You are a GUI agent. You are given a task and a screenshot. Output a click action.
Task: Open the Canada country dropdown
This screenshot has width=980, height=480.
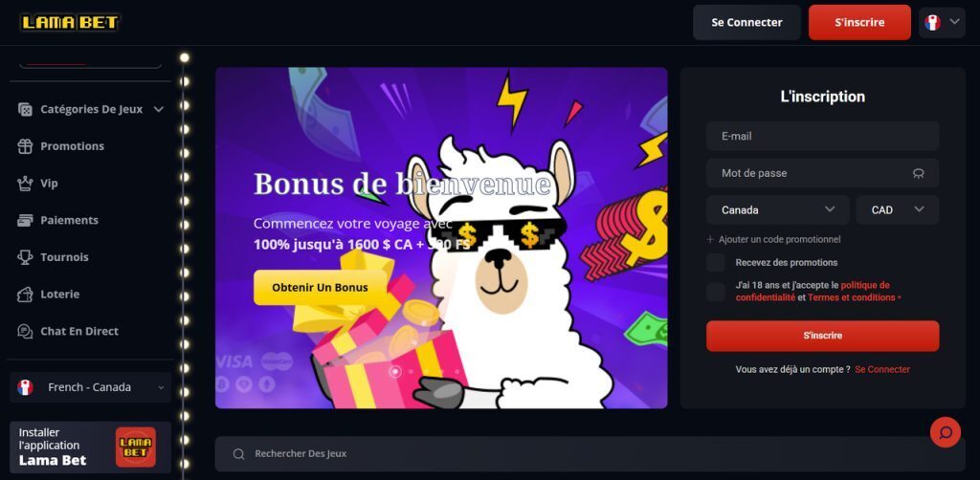point(777,209)
